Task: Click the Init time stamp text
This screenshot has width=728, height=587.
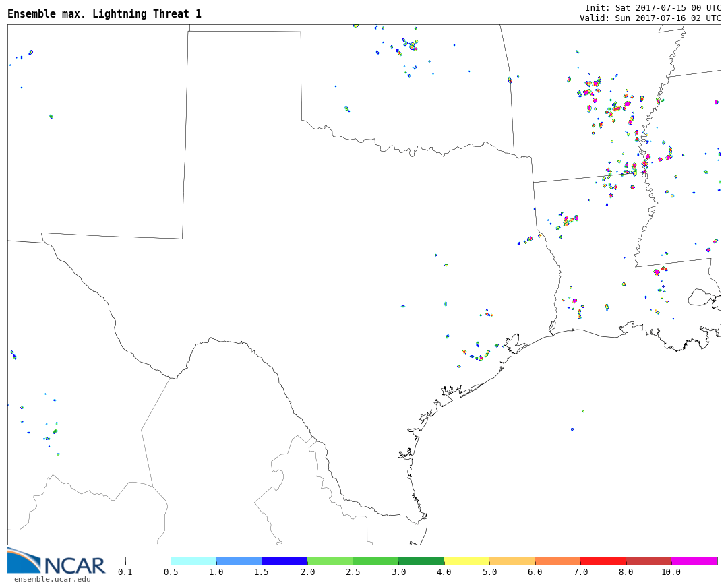Action: tap(653, 8)
